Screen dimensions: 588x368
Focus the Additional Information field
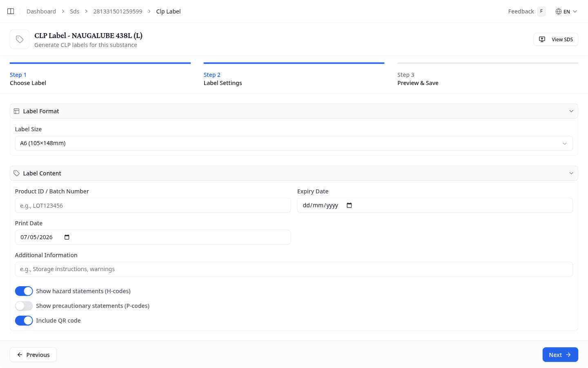coord(294,269)
